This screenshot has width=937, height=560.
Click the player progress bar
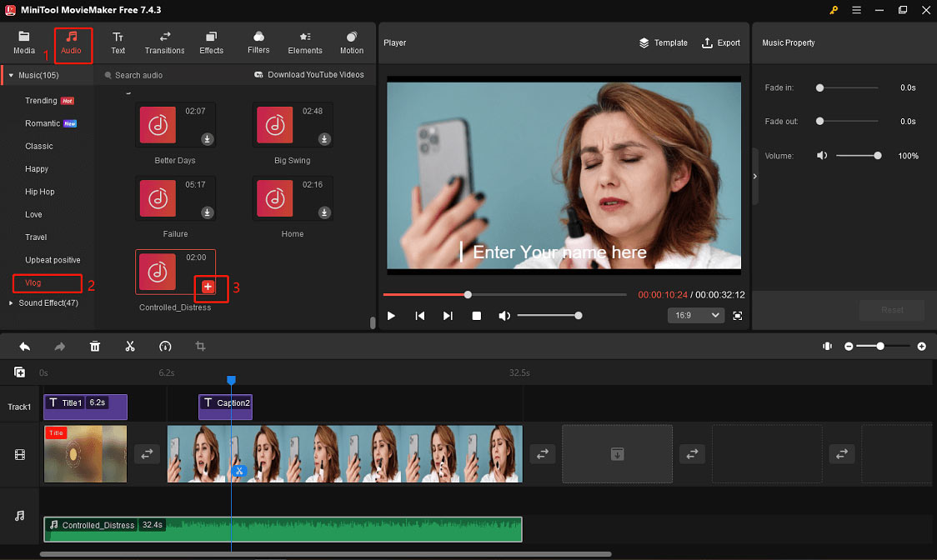point(504,295)
